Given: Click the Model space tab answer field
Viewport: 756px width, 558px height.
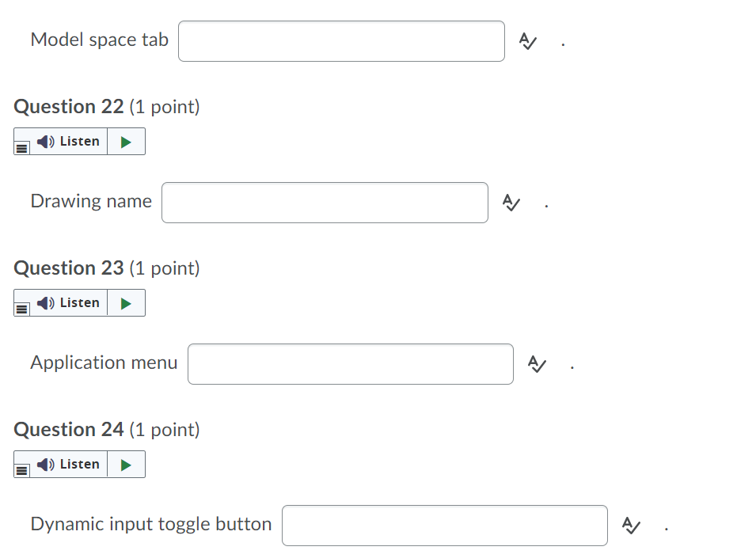Looking at the screenshot, I should tap(341, 40).
